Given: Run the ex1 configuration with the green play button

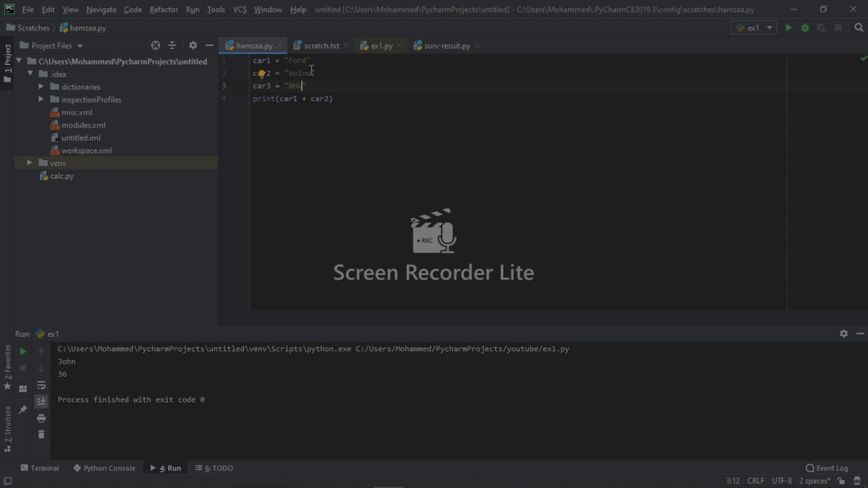Looking at the screenshot, I should tap(788, 28).
